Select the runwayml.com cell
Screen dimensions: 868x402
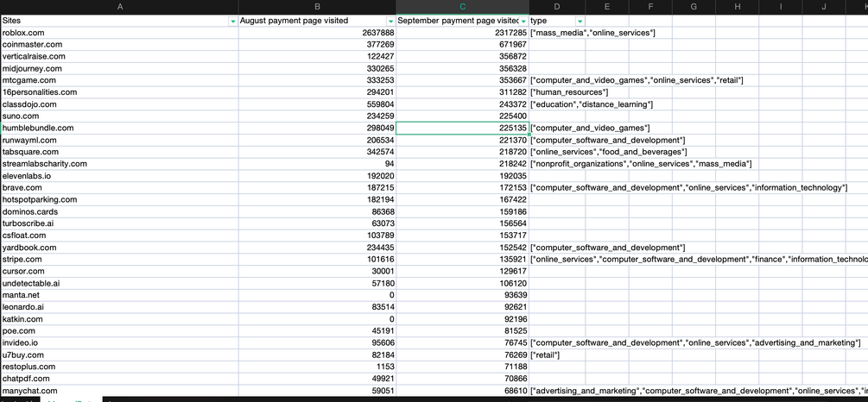[x=119, y=141]
